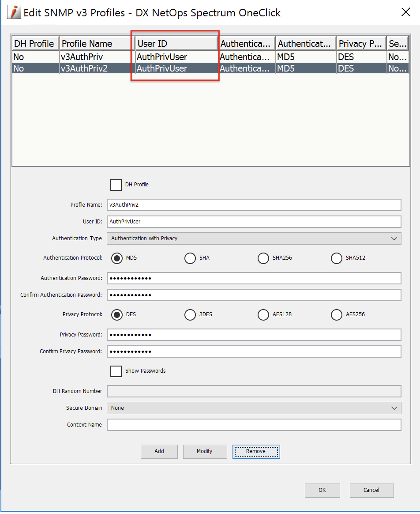Enable the DH Profile checkbox
Viewport: 420px width, 514px height.
tap(116, 185)
